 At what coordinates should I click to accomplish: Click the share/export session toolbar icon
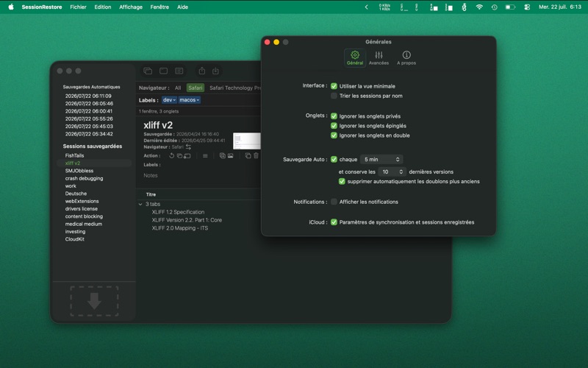201,71
